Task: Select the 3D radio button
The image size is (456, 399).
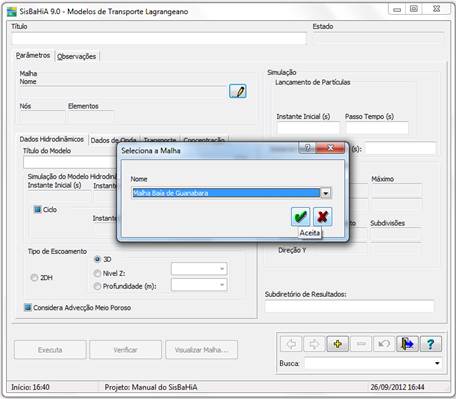Action: [x=97, y=259]
